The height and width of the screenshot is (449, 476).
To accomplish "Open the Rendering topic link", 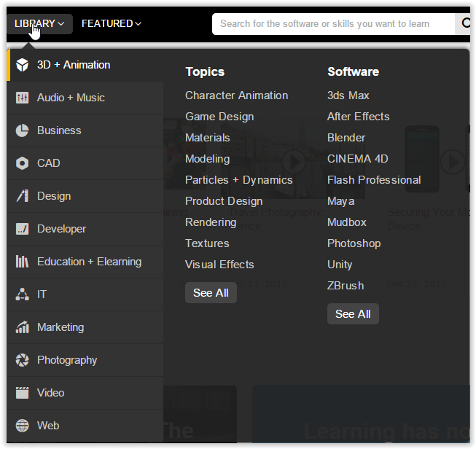I will 211,222.
